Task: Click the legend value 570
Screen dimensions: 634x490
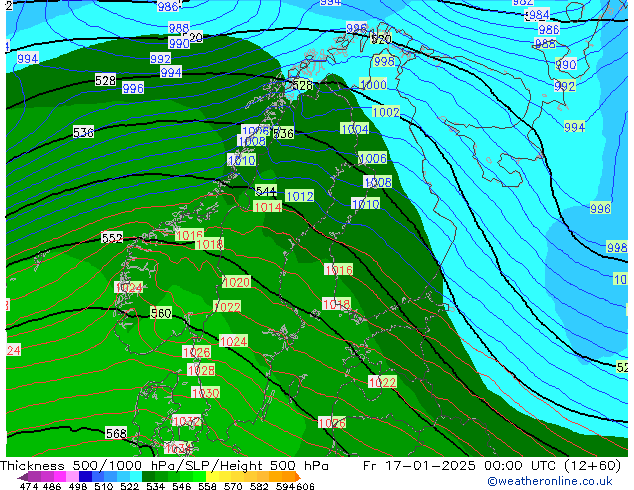Action: (233, 486)
